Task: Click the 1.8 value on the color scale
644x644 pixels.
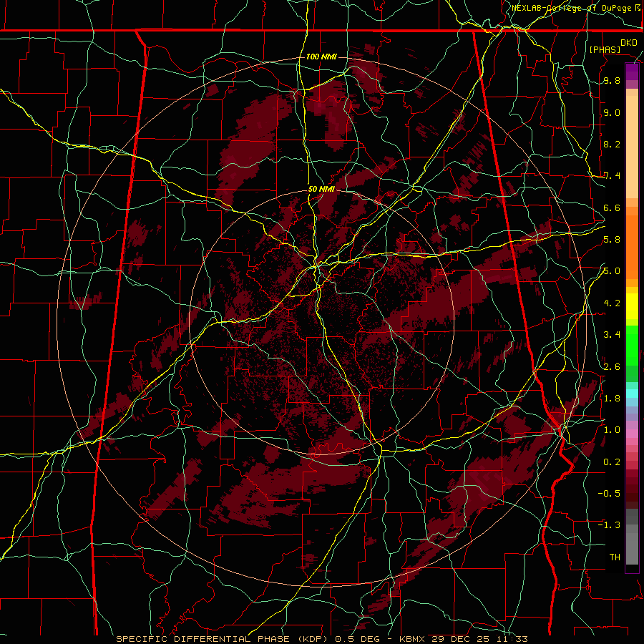Action: (x=612, y=399)
